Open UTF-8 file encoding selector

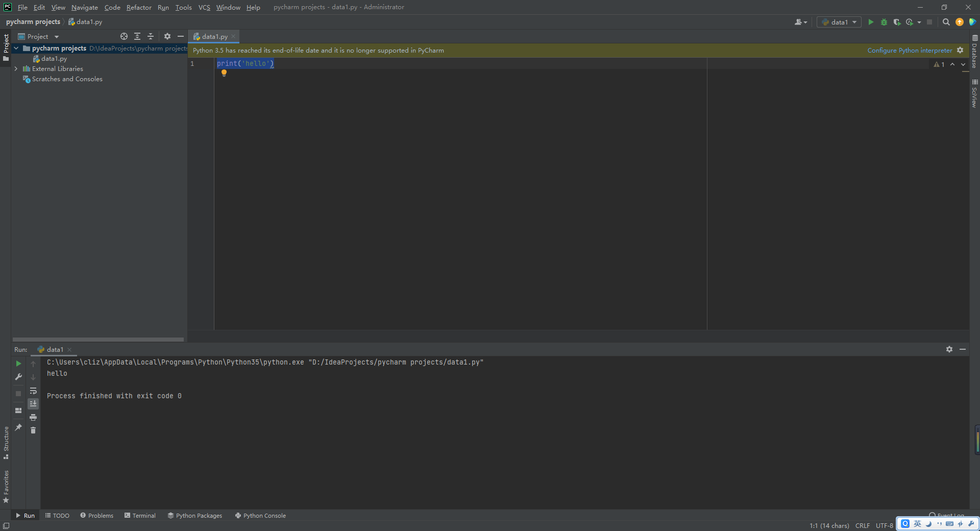885,525
